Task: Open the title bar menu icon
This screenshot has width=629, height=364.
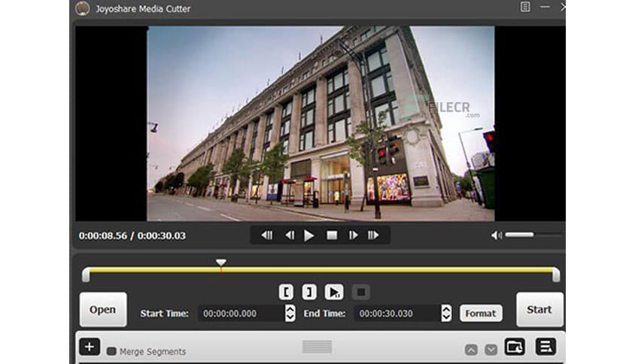Action: click(525, 7)
